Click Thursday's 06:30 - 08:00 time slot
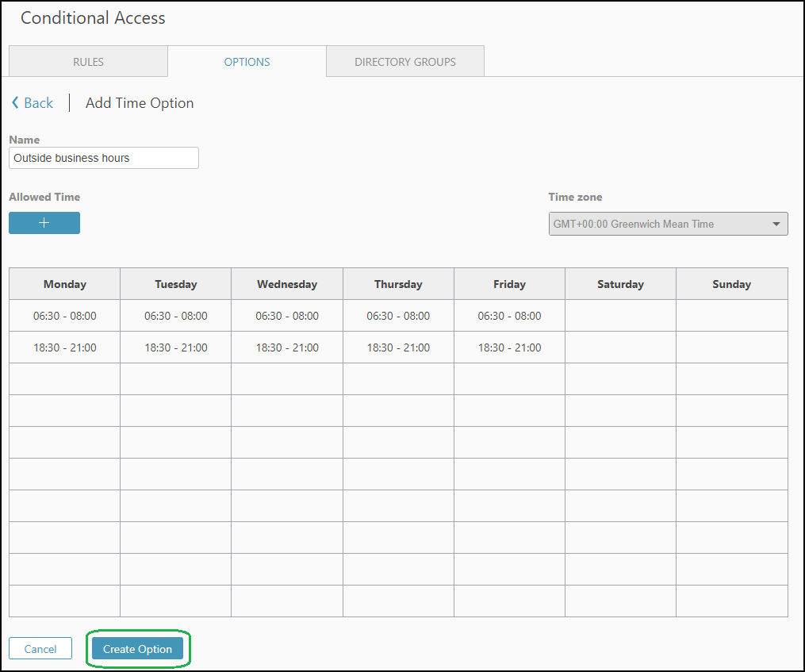Image resolution: width=805 pixels, height=672 pixels. point(398,316)
